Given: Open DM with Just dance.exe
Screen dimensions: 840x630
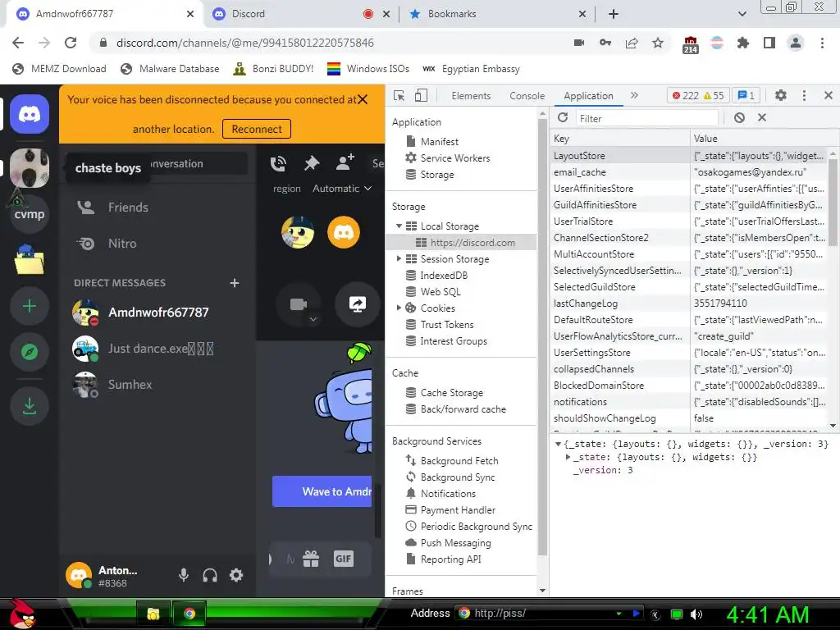Looking at the screenshot, I should 157,349.
